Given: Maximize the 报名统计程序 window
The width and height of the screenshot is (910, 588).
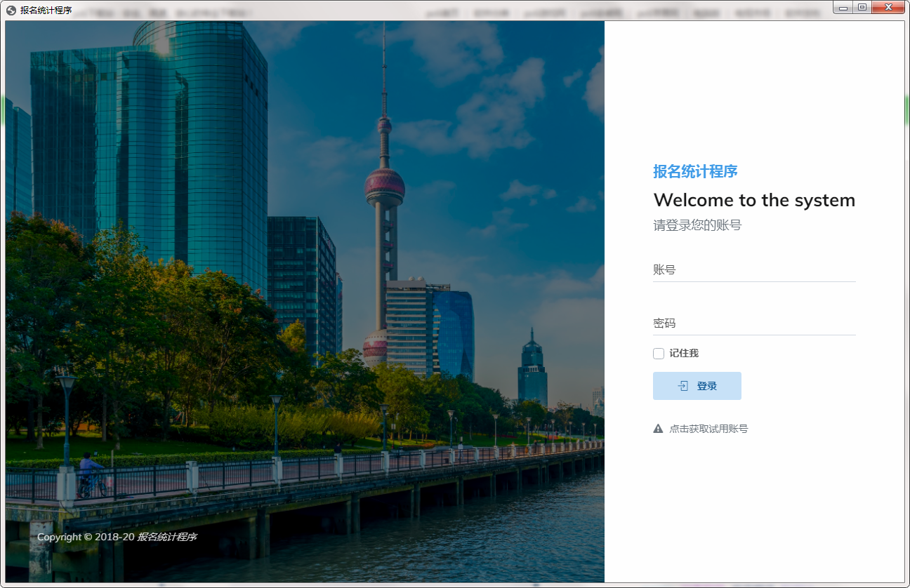Looking at the screenshot, I should (x=862, y=7).
